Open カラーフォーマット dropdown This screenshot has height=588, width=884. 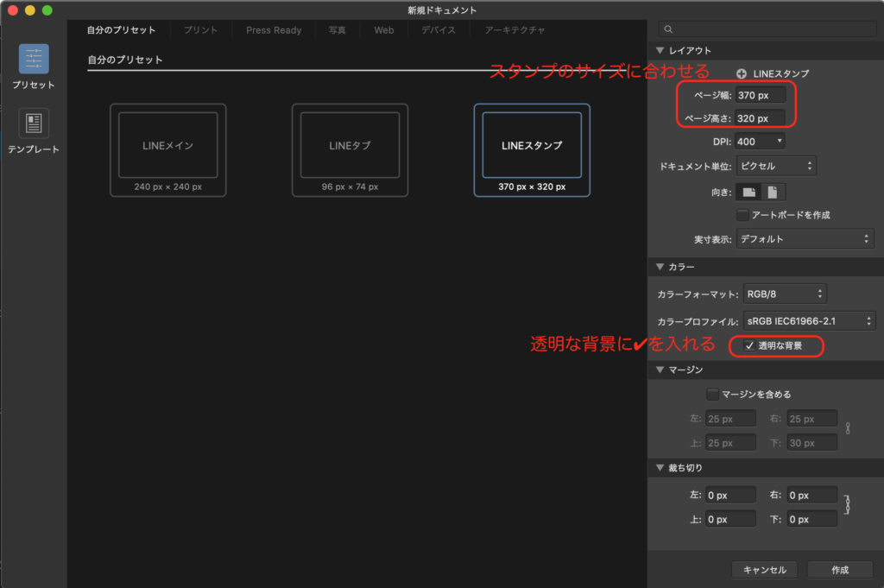coord(785,294)
